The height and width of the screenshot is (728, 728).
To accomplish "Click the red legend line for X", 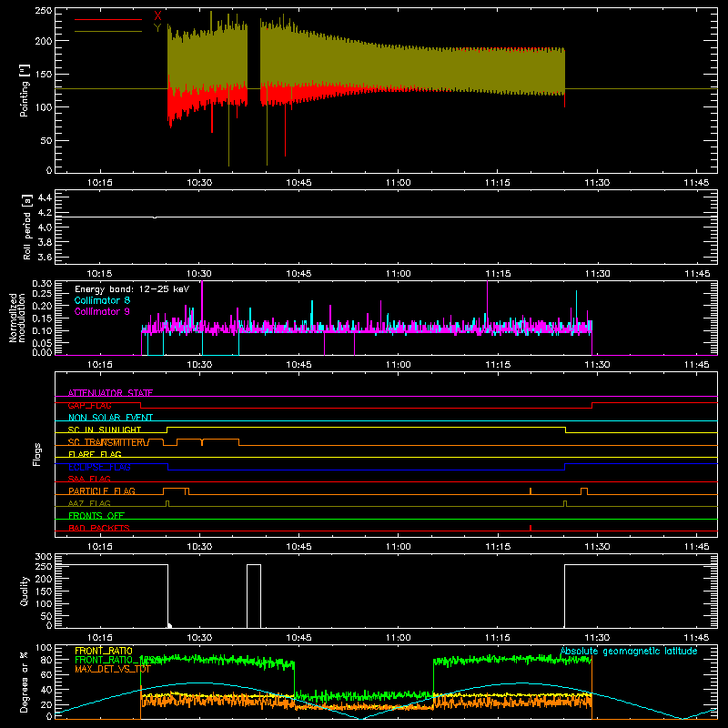I will coord(108,19).
